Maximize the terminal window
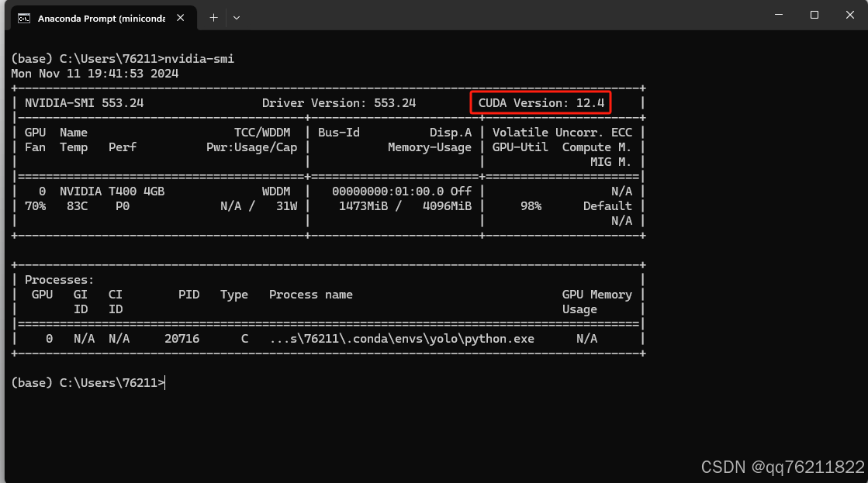This screenshot has height=483, width=868. click(x=814, y=15)
